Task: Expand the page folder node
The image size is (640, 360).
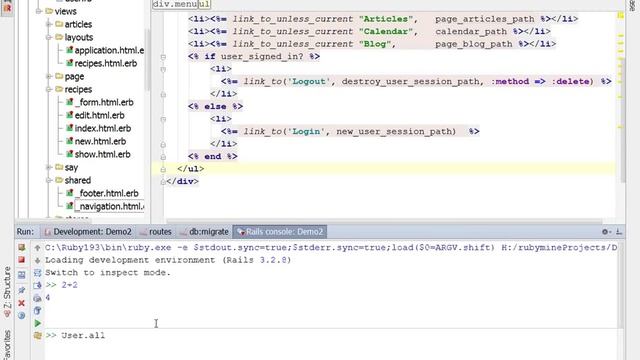Action: click(x=49, y=76)
